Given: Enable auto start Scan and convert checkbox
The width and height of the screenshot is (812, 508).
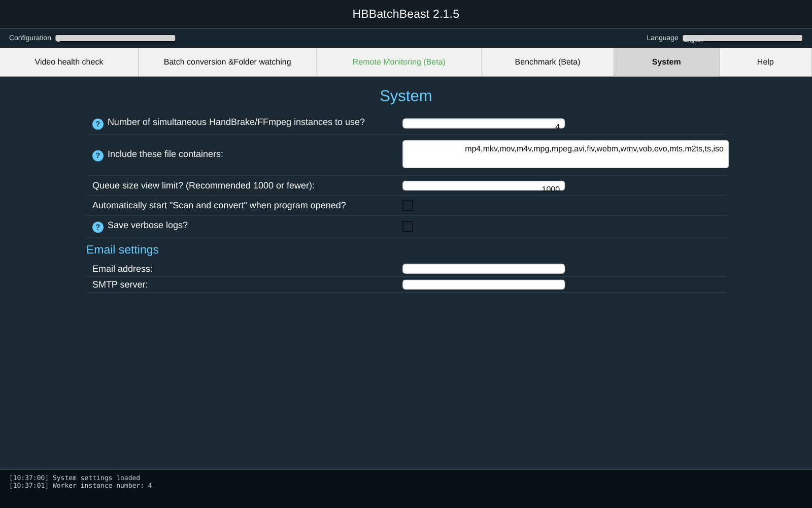Looking at the screenshot, I should pos(408,206).
